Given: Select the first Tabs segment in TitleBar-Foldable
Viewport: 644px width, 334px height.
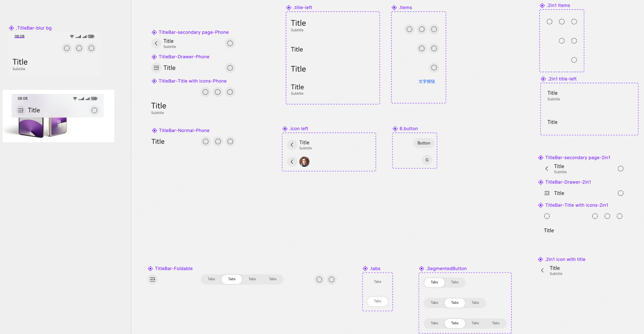Looking at the screenshot, I should coord(211,279).
